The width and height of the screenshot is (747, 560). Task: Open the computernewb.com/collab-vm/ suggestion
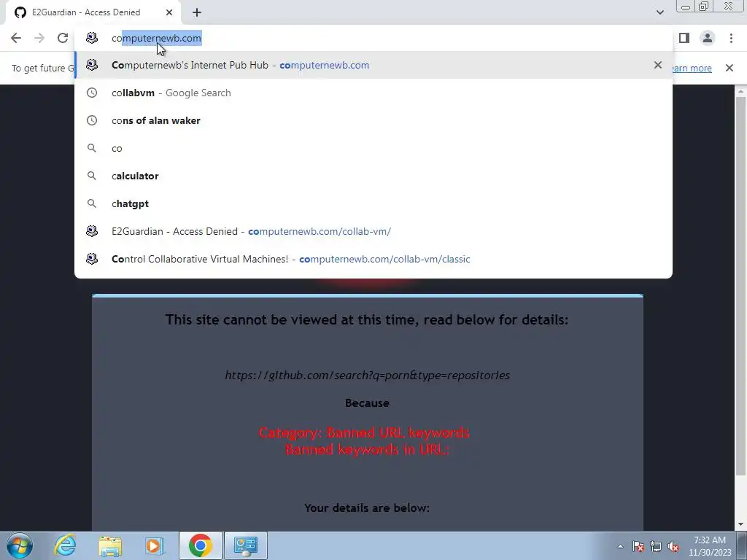pos(373,231)
